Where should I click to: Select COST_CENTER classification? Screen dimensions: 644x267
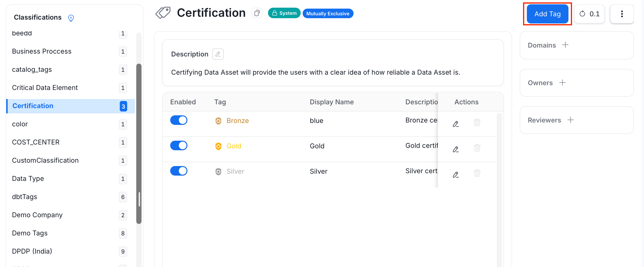click(x=71, y=142)
